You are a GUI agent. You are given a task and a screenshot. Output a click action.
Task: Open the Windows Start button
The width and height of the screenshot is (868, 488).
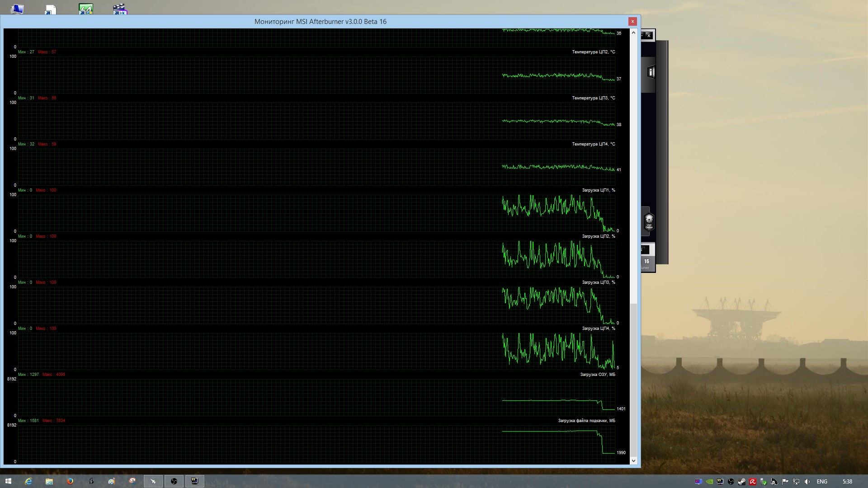click(x=8, y=481)
